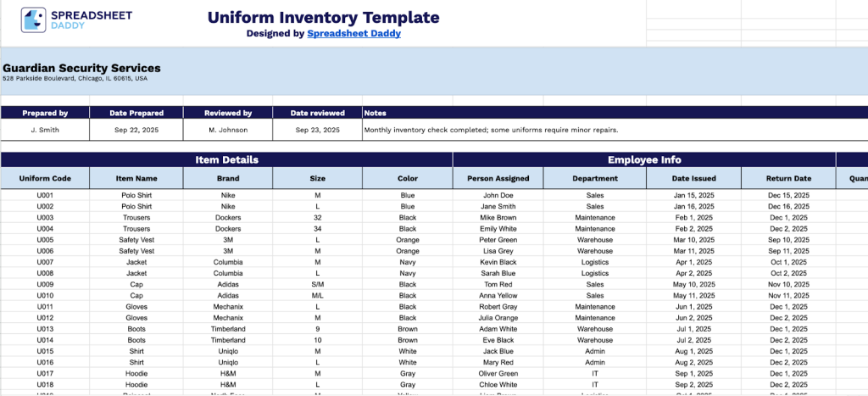
Task: Click the Prepared by header cell
Action: (45, 113)
